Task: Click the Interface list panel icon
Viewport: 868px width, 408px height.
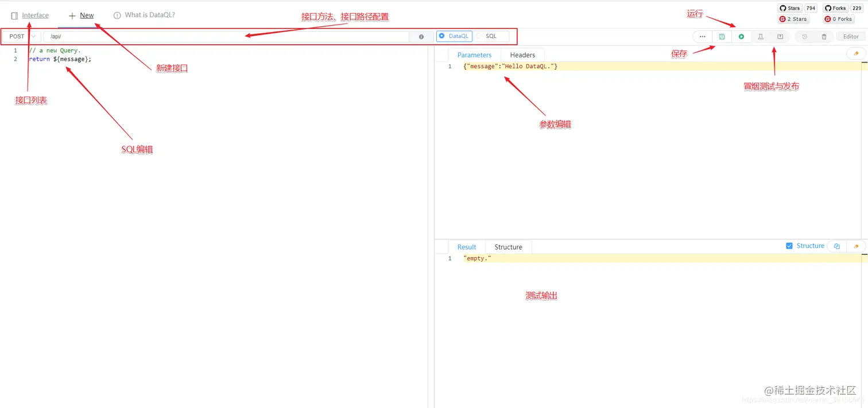Action: point(14,15)
